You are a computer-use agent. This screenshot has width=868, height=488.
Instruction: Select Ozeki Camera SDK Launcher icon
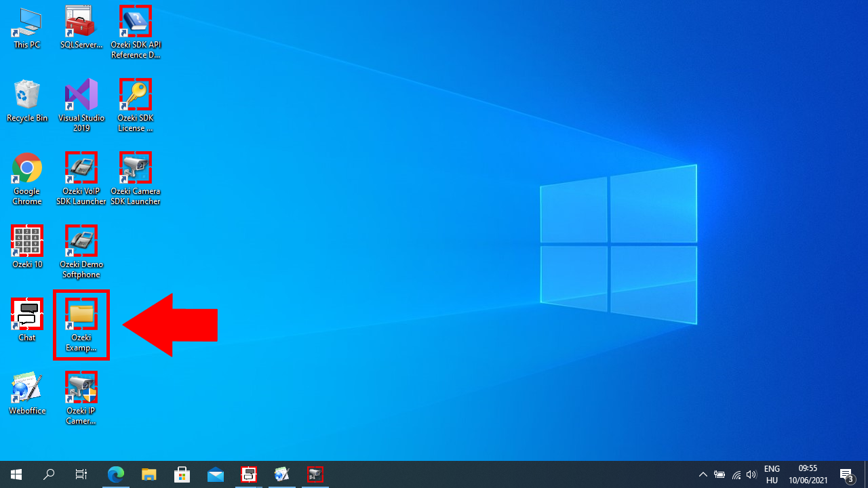click(x=136, y=178)
